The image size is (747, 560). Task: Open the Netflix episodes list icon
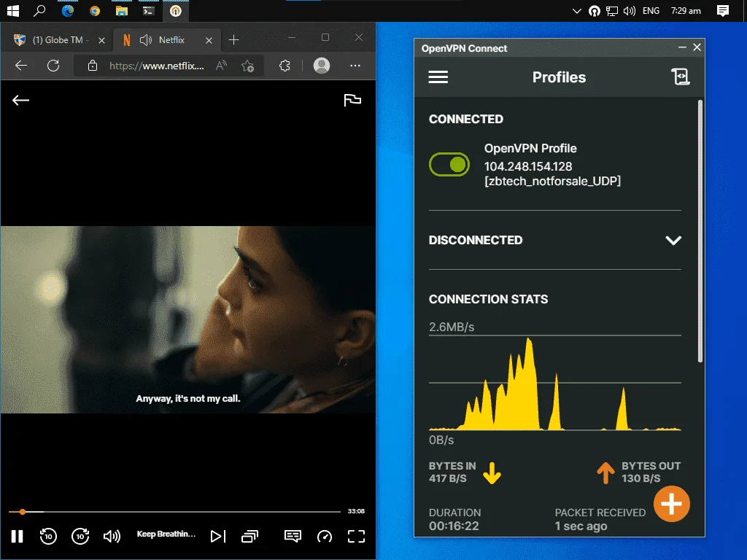click(x=249, y=536)
